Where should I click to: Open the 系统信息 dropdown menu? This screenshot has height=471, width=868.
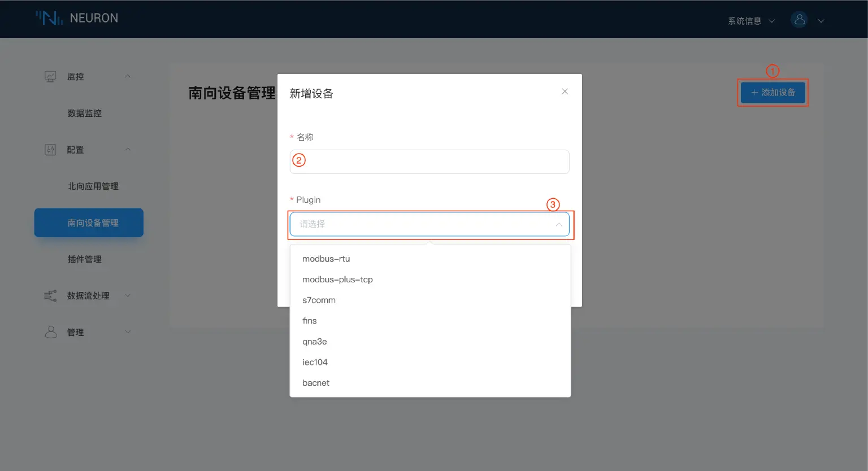(x=746, y=20)
